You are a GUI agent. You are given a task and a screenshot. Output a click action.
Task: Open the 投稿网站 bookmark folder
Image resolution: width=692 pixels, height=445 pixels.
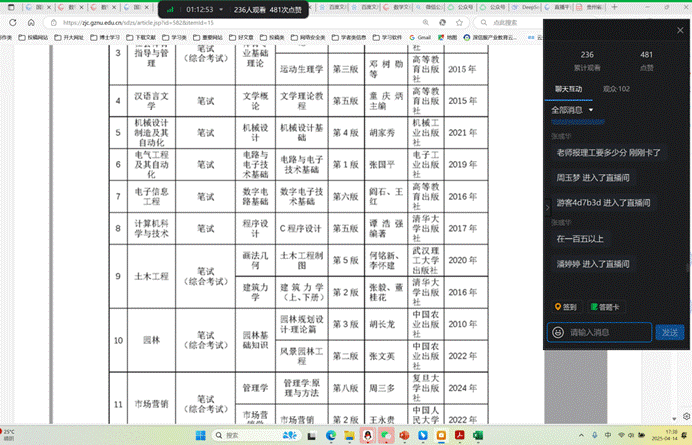click(33, 38)
